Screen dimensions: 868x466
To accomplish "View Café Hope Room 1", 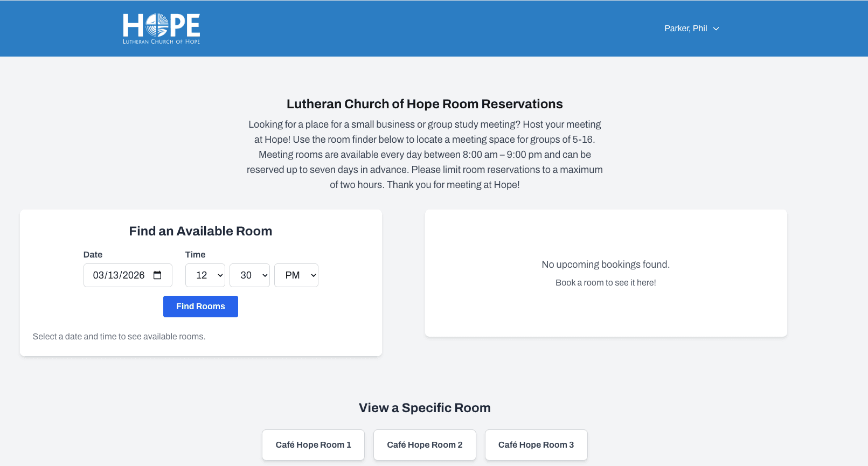I will pyautogui.click(x=313, y=445).
